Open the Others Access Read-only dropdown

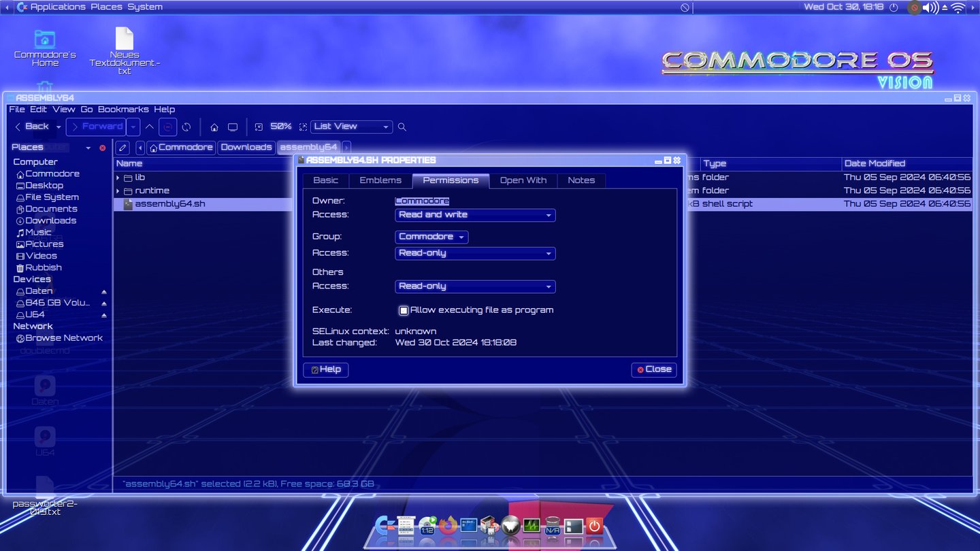coord(475,286)
